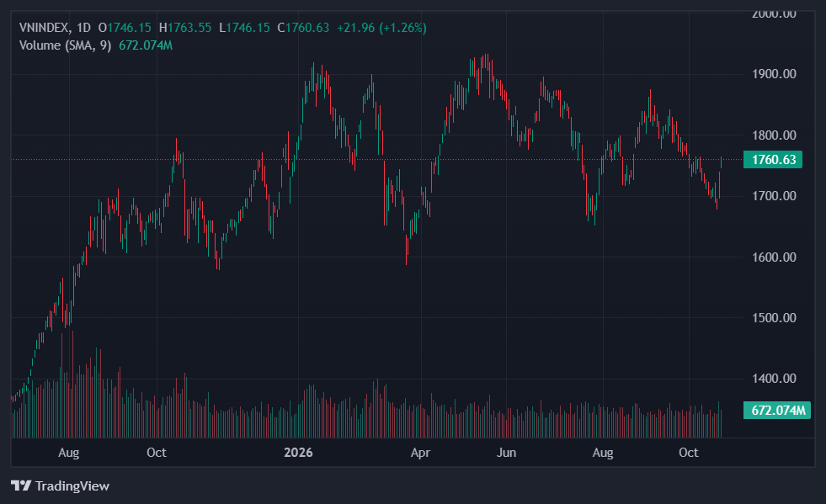826x504 pixels.
Task: Click the 1700.00 price scale label
Action: (774, 196)
